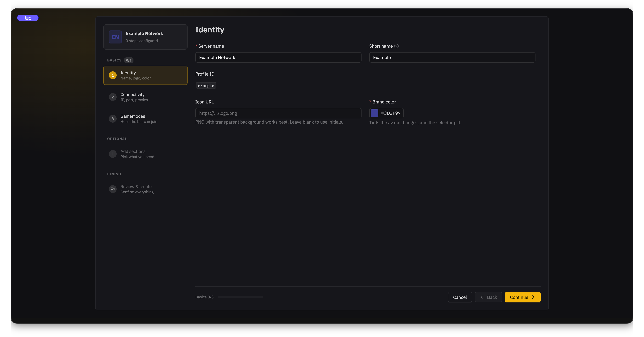
Task: Click the 'Add sections' label
Action: [x=133, y=151]
